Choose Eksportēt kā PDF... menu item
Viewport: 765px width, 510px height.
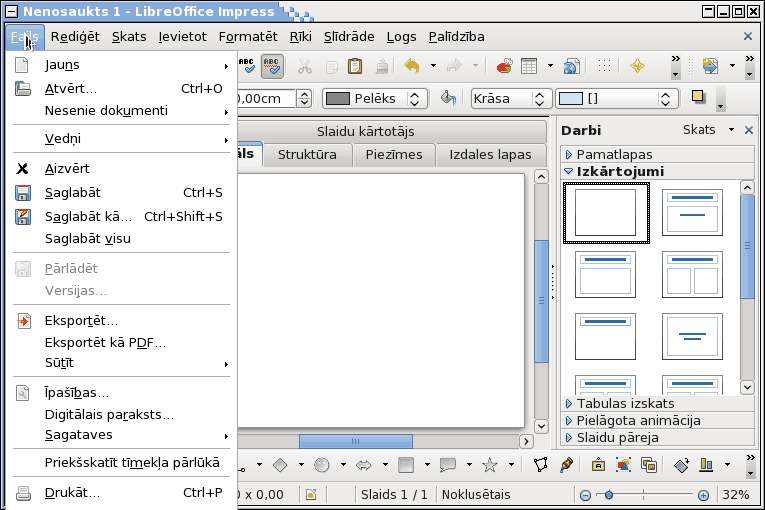121,343
